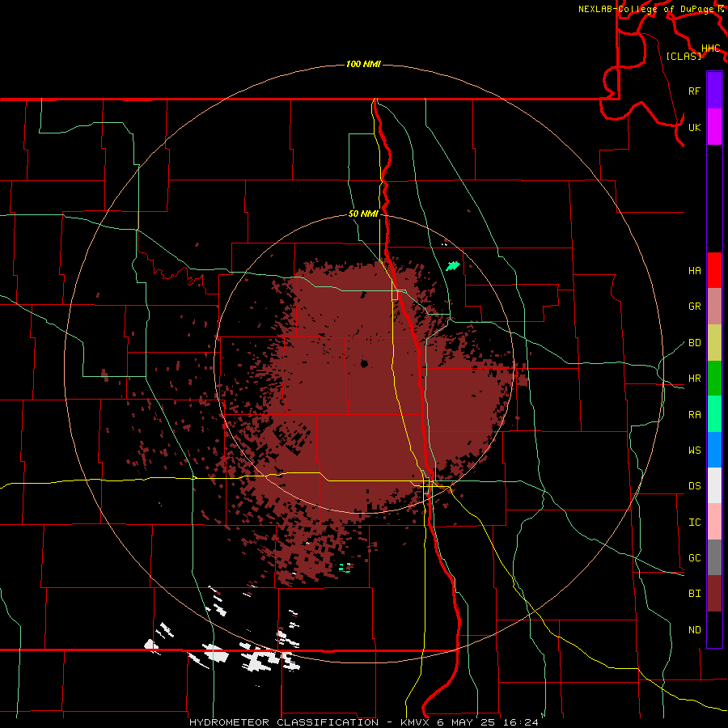Click the DS white legend swatch
728x728 pixels.
pos(714,485)
